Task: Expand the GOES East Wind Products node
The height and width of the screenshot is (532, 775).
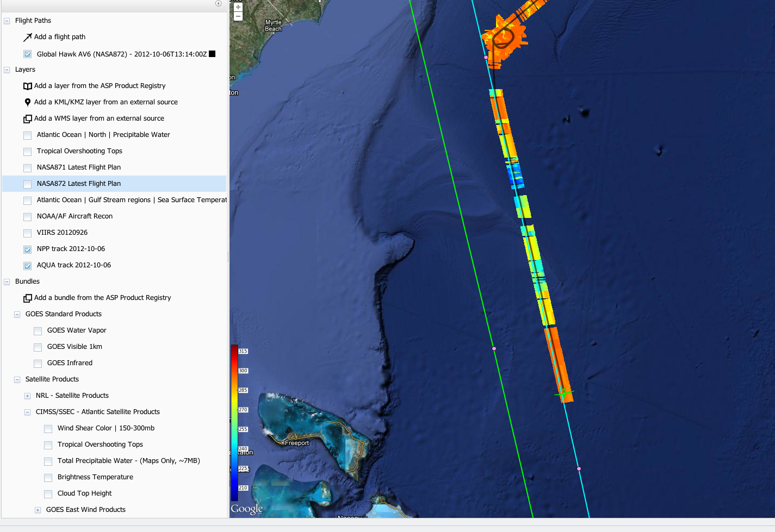Action: (38, 510)
